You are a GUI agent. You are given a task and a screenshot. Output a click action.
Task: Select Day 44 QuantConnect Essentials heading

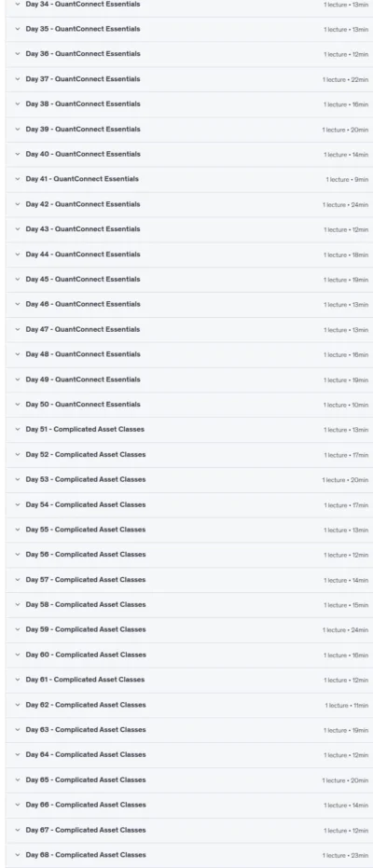click(x=83, y=255)
